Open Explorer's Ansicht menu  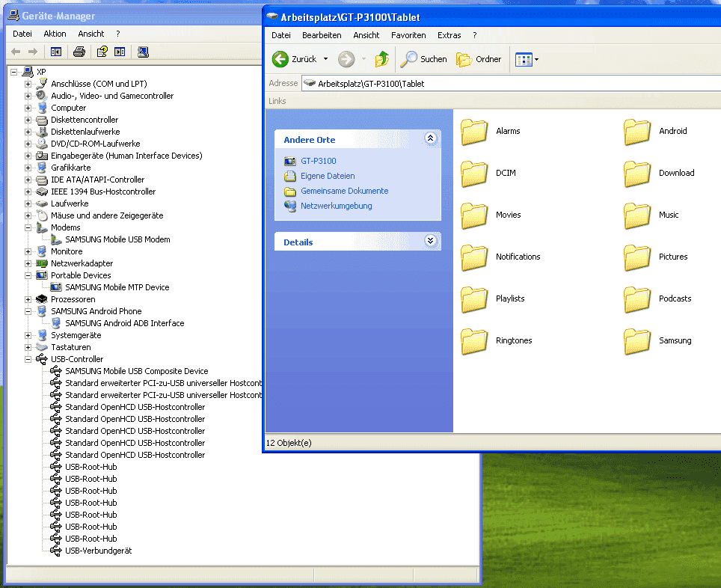366,35
